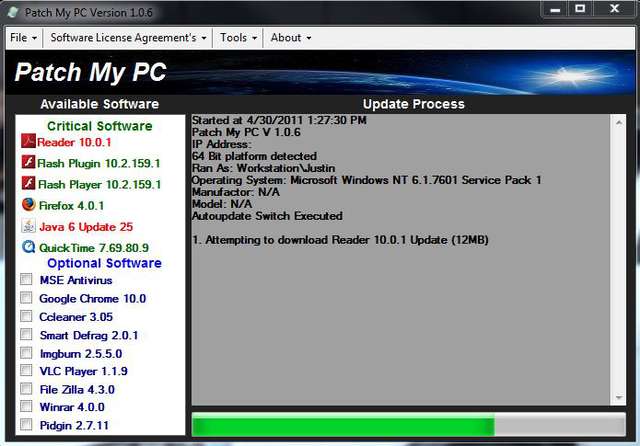Viewport: 640px width, 446px height.
Task: Click the QuickTime 7.69.80.9 label
Action: pos(94,248)
